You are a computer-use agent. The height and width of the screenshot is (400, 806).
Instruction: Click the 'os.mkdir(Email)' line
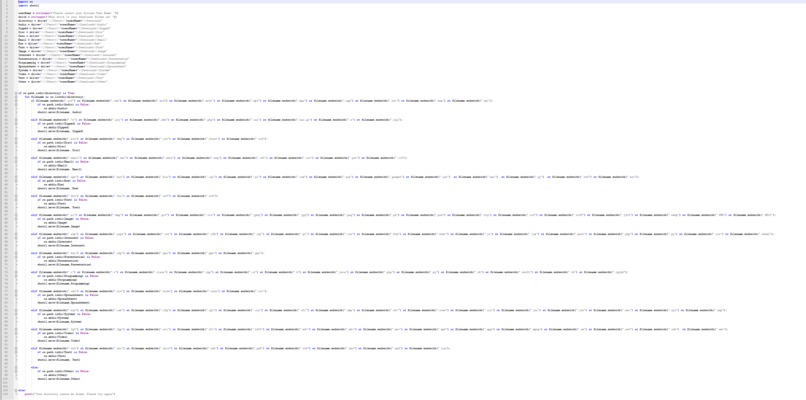(56, 166)
